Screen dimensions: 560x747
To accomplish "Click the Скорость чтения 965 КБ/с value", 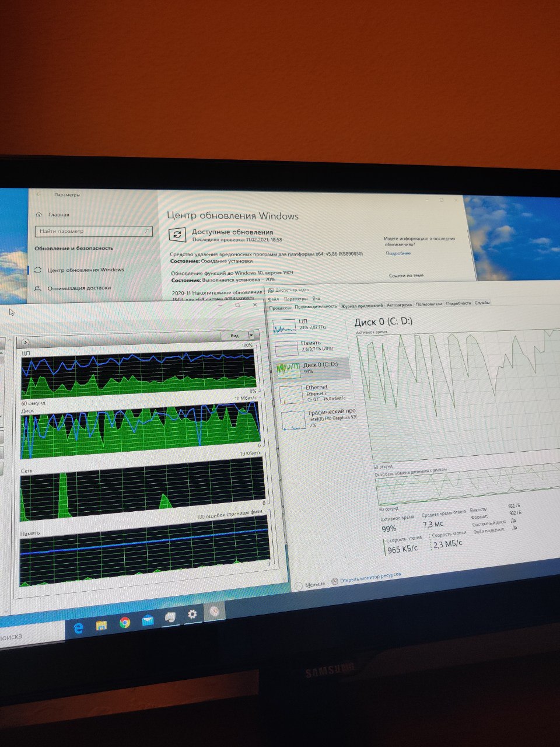I will pyautogui.click(x=402, y=550).
